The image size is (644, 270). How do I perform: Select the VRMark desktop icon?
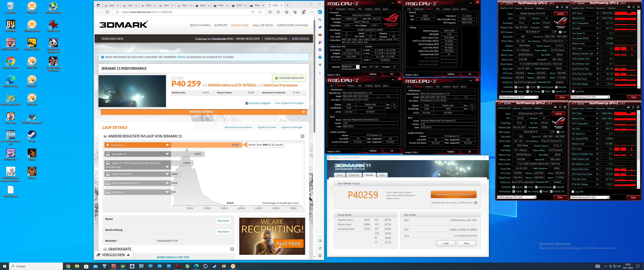tap(32, 173)
